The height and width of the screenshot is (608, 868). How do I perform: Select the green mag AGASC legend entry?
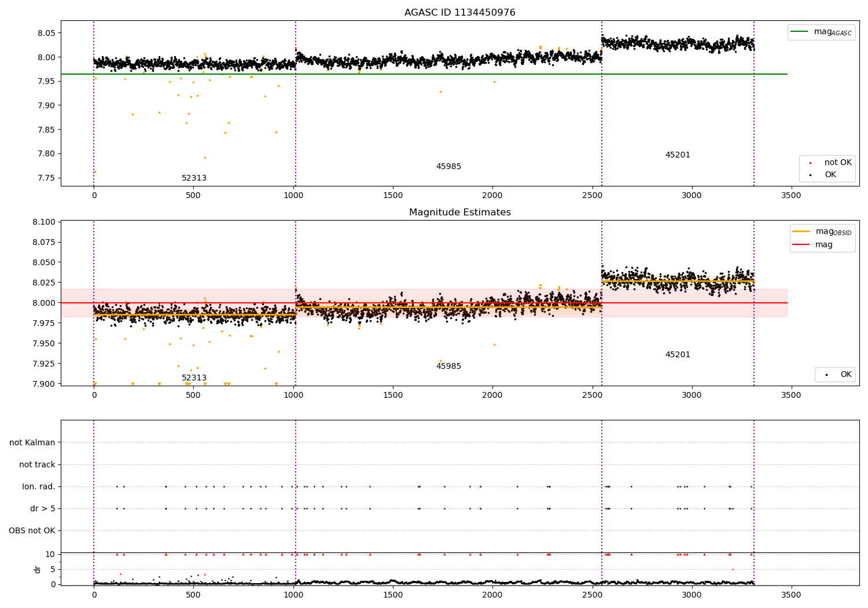[x=821, y=32]
